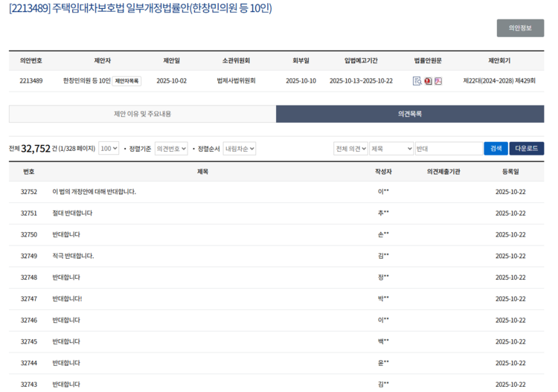
Task: Click the 제안자목록 button beside the proposer
Action: (x=127, y=81)
